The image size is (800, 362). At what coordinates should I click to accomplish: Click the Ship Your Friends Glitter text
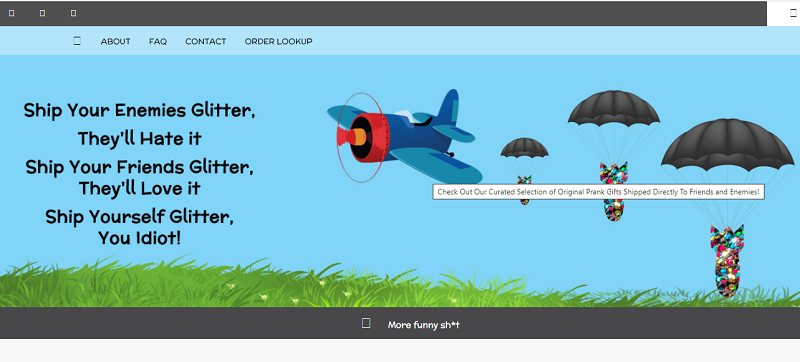point(139,167)
